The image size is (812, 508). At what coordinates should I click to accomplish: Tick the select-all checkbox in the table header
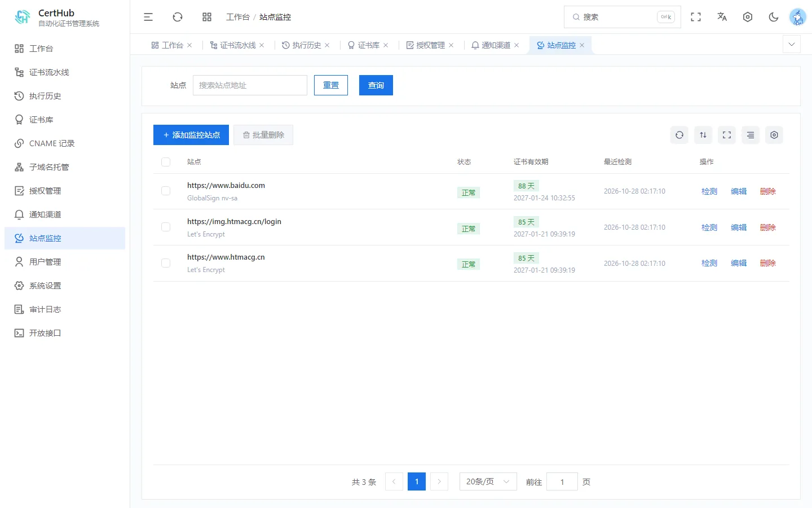click(x=166, y=162)
